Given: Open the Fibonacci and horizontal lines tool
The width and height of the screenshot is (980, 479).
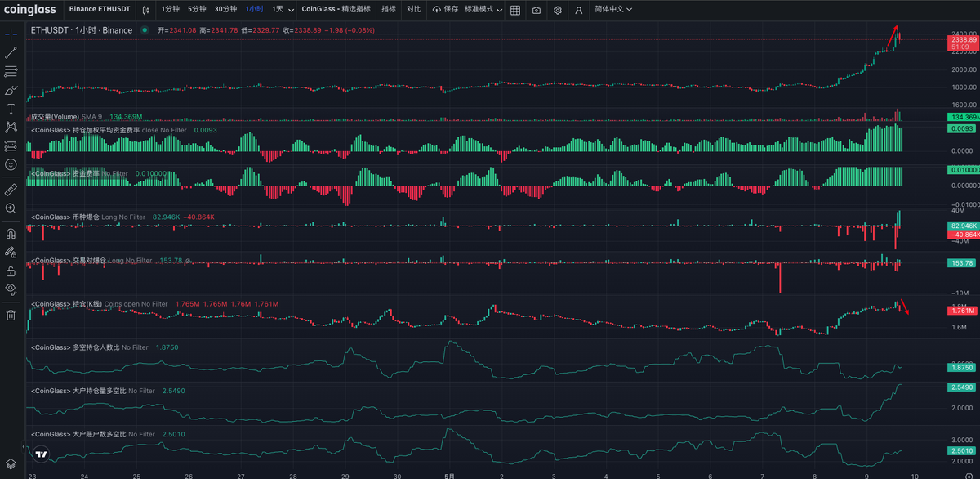Looking at the screenshot, I should click(11, 71).
